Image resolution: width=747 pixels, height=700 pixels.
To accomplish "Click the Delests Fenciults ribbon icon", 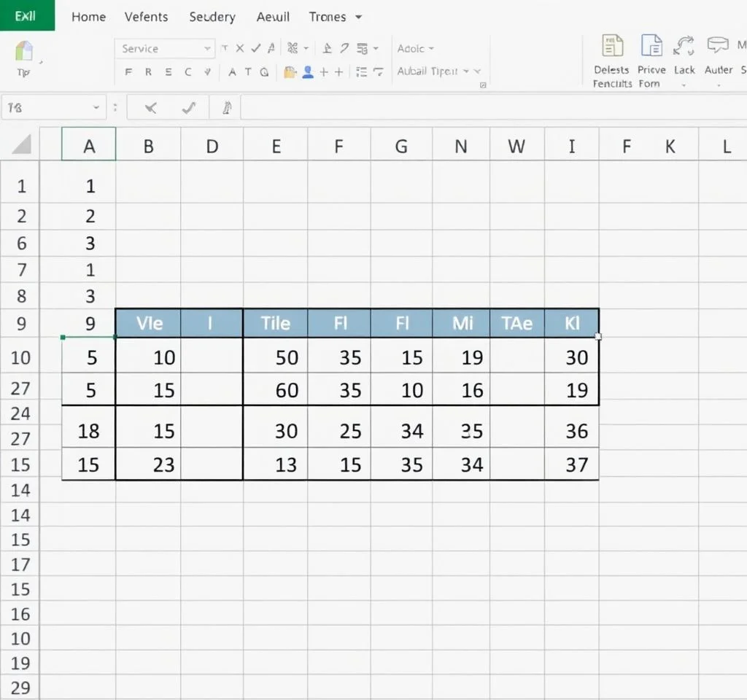I will click(611, 46).
